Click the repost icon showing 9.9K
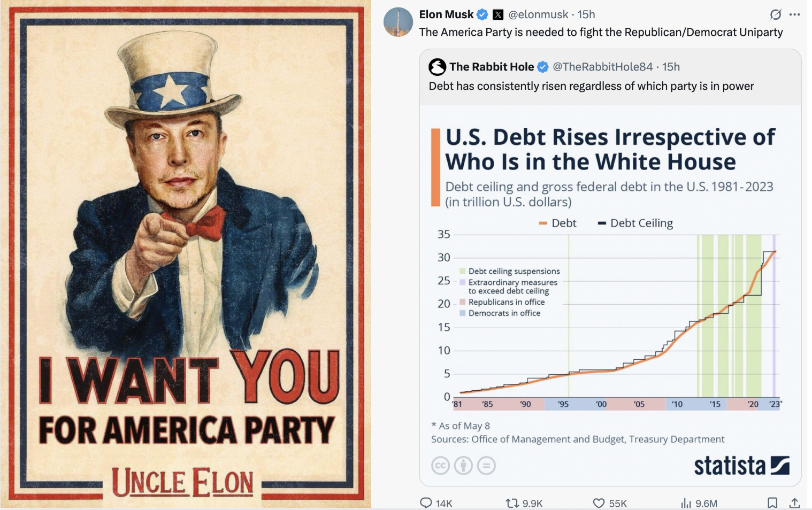This screenshot has height=510, width=812. tap(512, 503)
